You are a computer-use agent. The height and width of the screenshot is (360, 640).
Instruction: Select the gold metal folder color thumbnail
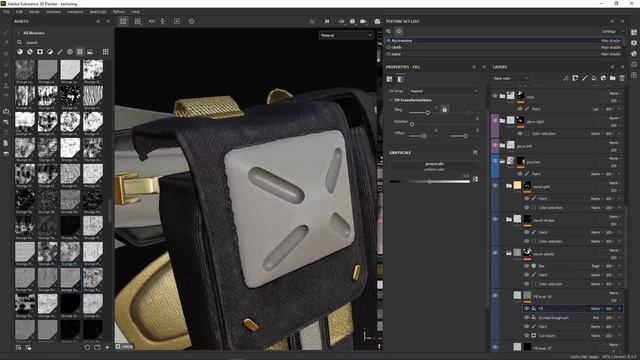[517, 185]
